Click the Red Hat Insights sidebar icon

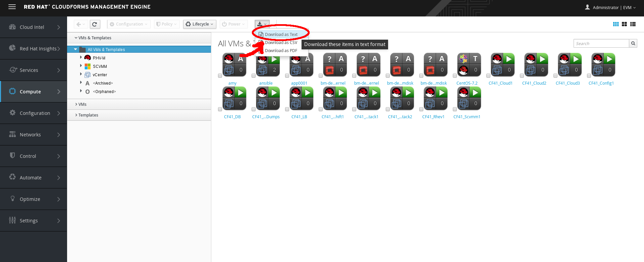click(12, 48)
